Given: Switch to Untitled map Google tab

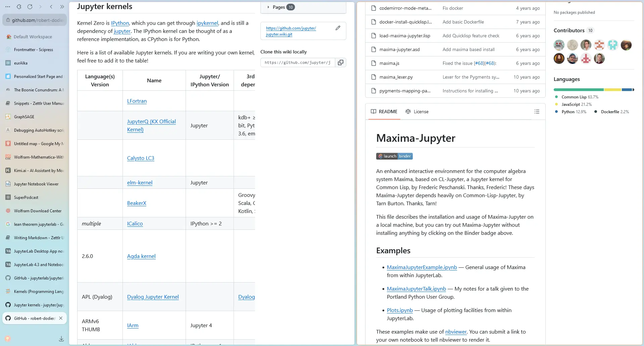Looking at the screenshot, I should click(35, 144).
